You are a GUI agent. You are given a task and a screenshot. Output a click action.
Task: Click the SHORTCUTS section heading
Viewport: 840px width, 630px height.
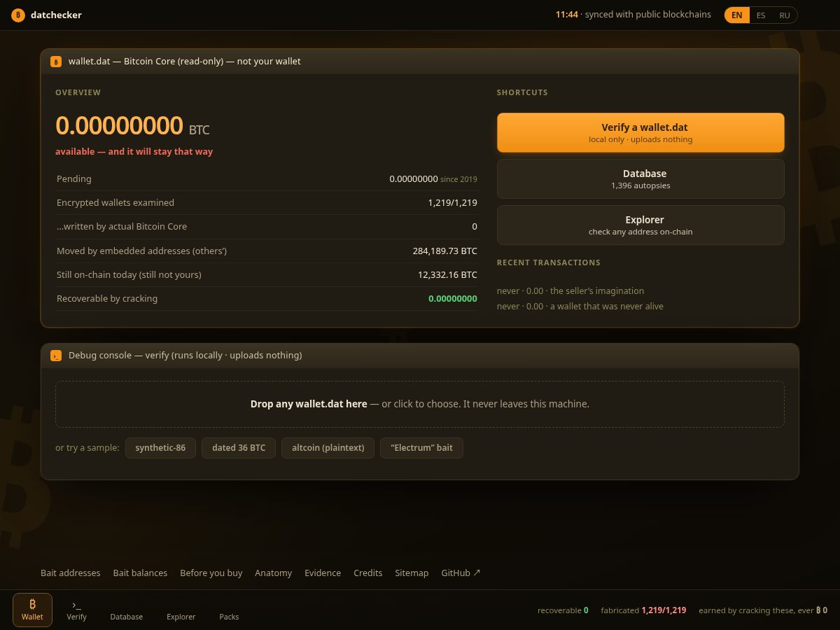point(522,92)
